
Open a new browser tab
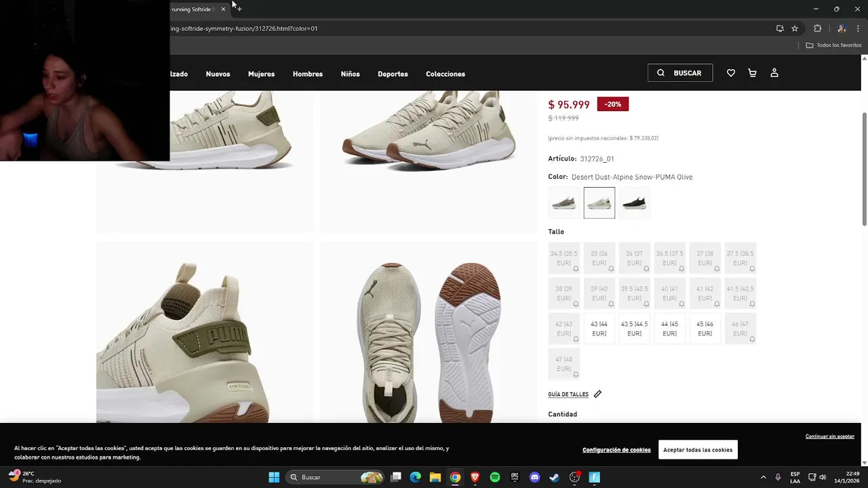point(239,9)
